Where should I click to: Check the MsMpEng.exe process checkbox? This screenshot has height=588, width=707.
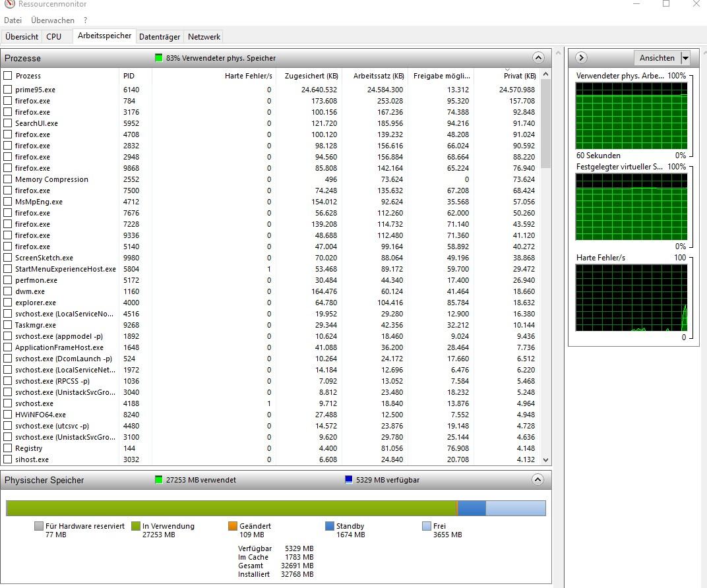tap(8, 202)
